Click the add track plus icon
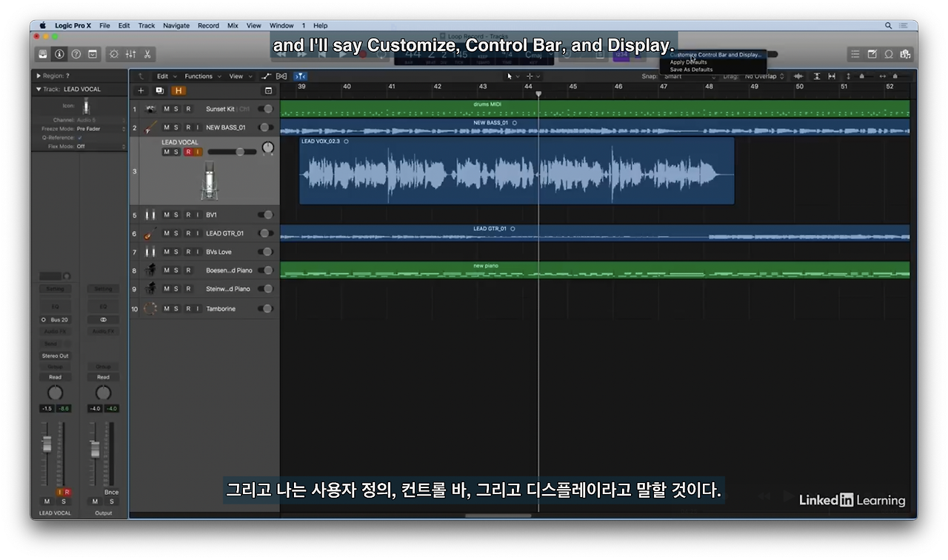 pyautogui.click(x=141, y=90)
